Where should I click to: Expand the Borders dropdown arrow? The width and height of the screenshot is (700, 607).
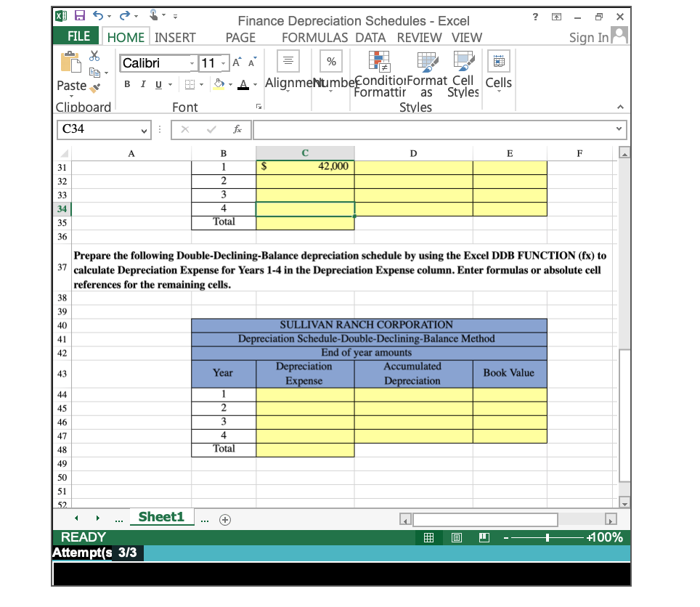(201, 84)
